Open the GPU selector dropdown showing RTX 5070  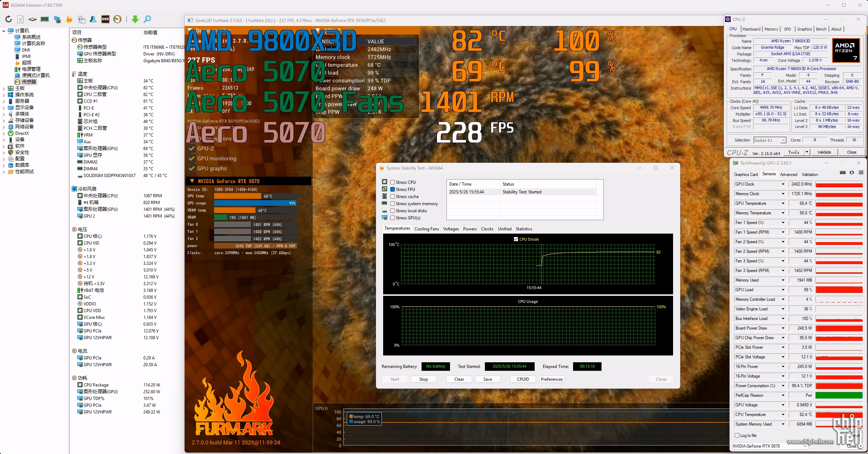click(770, 446)
